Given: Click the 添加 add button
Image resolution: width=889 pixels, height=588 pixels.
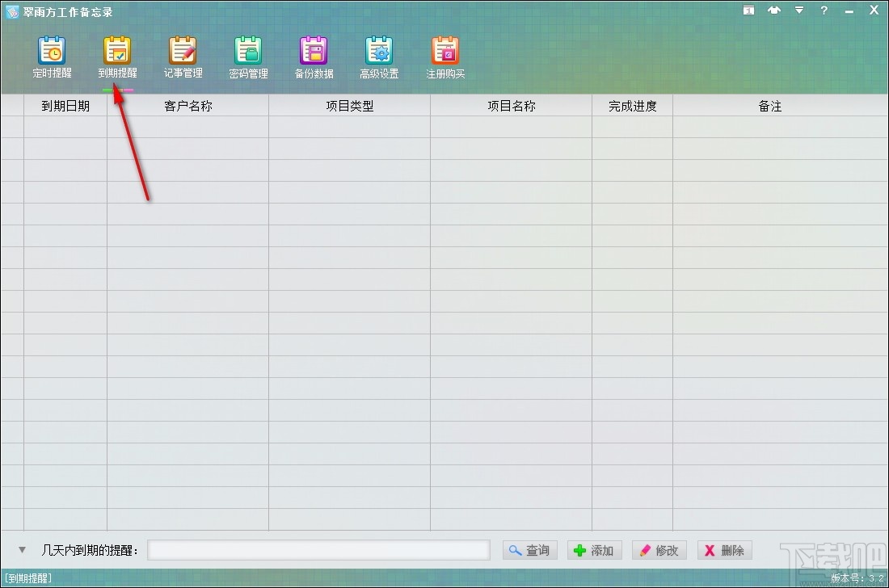Looking at the screenshot, I should [x=594, y=550].
